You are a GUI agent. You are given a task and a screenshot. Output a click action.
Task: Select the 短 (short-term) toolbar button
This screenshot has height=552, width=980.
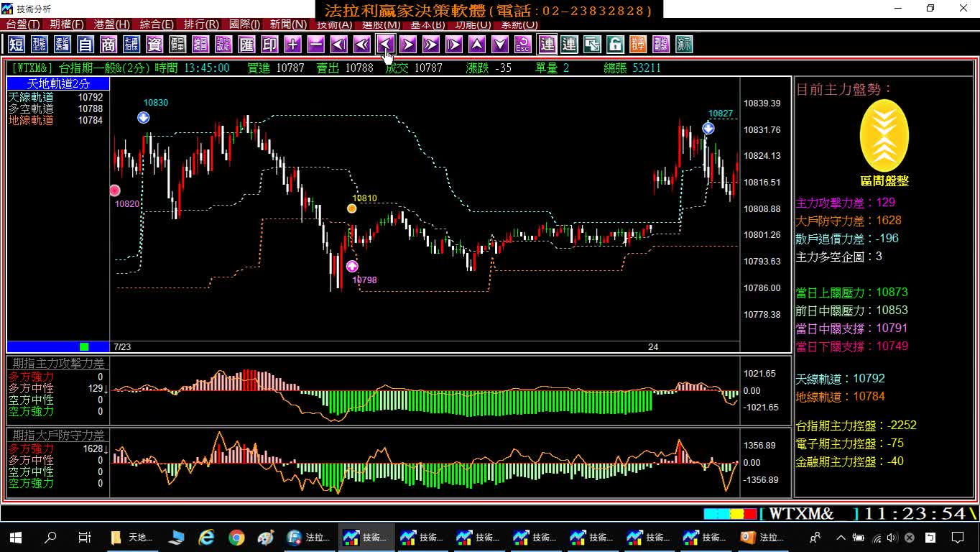17,45
